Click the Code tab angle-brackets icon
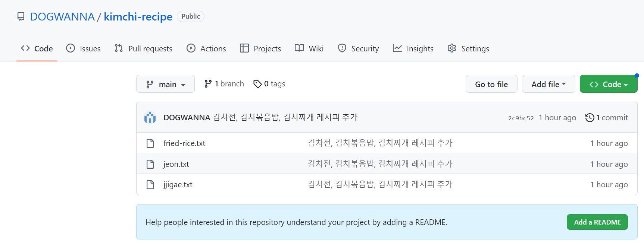644x251 pixels. (25, 48)
